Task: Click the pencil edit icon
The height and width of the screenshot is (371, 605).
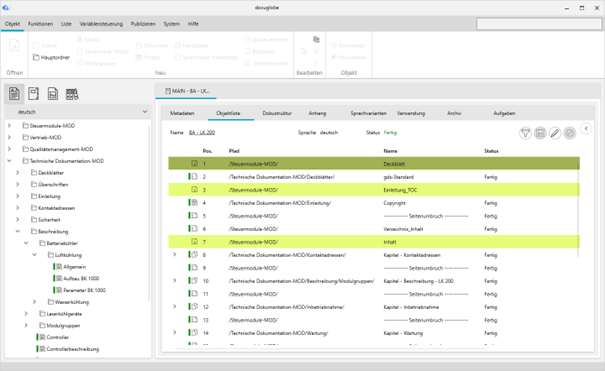Action: 555,133
